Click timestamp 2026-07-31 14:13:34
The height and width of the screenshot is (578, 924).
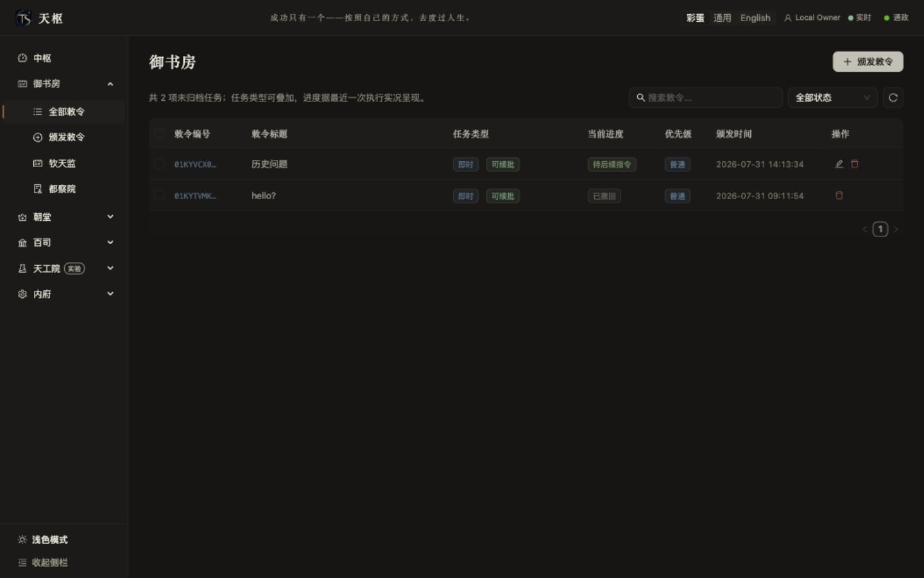click(x=760, y=164)
